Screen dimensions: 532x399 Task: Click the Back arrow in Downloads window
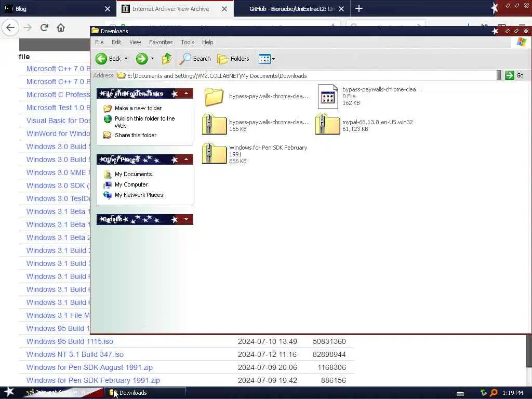pyautogui.click(x=101, y=59)
